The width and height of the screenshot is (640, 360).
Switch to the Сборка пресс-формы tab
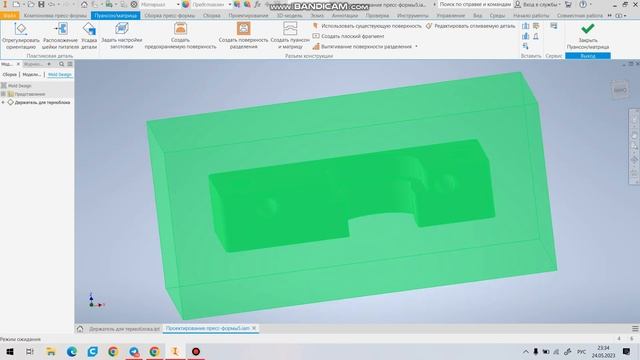(x=170, y=16)
